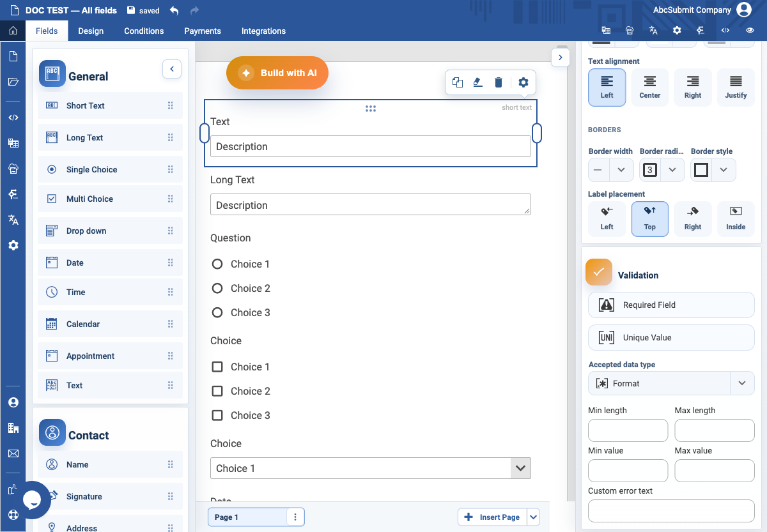767x532 pixels.
Task: Add a Signature field from the Contact list
Action: click(x=110, y=496)
